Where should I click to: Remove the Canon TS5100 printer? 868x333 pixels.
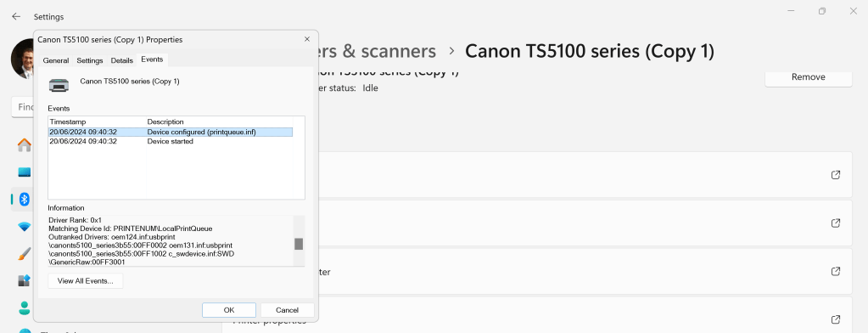809,77
